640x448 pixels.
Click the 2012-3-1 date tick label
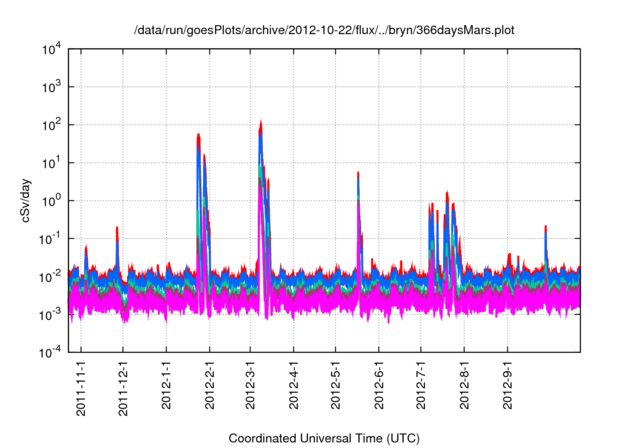pos(251,385)
